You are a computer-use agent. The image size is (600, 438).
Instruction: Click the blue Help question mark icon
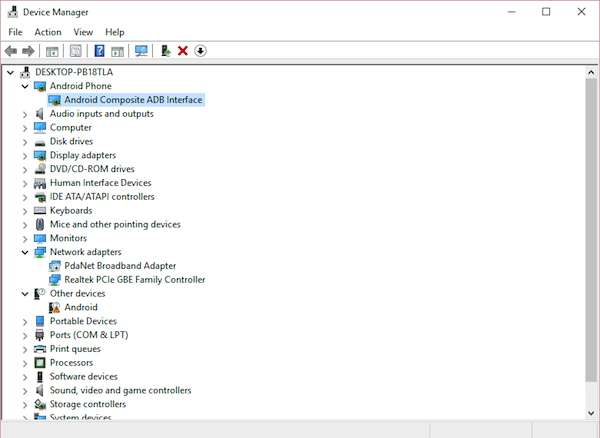[x=99, y=51]
